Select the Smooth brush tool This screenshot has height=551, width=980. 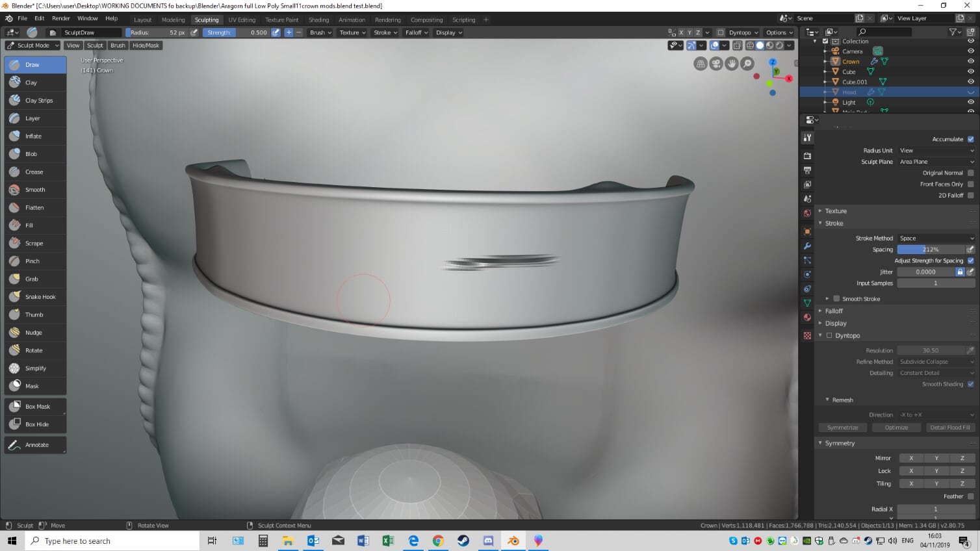pos(35,190)
